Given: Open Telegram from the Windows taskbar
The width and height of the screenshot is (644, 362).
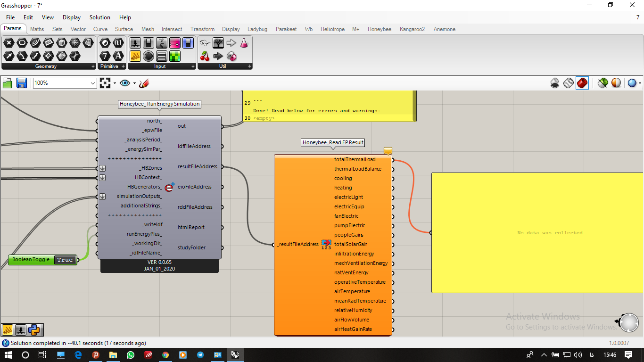Looking at the screenshot, I should pyautogui.click(x=200, y=355).
